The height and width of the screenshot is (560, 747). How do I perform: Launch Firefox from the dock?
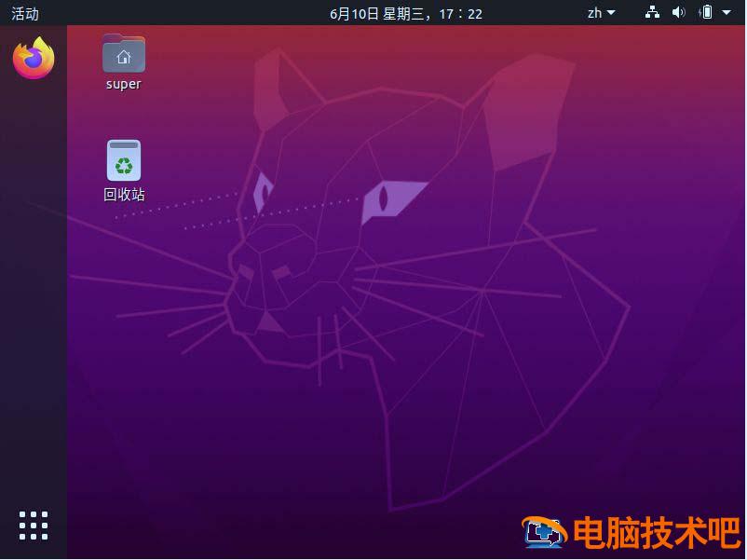(x=34, y=58)
